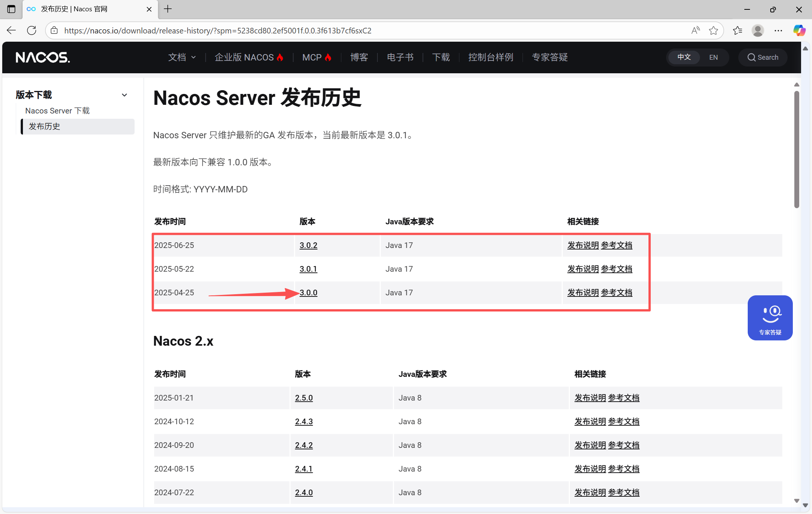The width and height of the screenshot is (812, 514).
Task: Open 电子书 navigation item
Action: coord(400,57)
